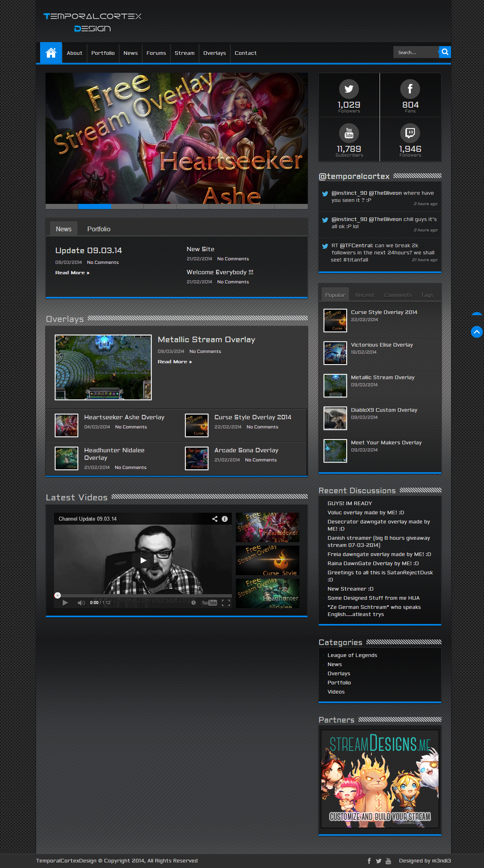Open the Twitch followers counter icon
This screenshot has width=484, height=868.
coord(410,133)
